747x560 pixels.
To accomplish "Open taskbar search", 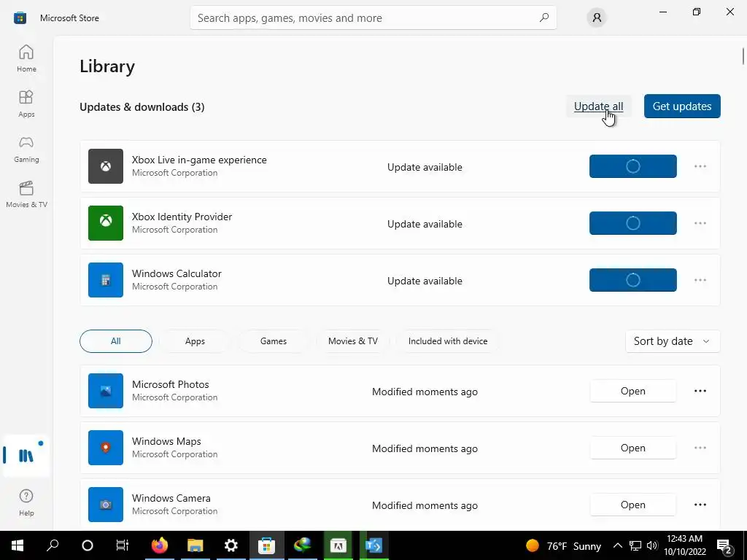I will coord(53,545).
